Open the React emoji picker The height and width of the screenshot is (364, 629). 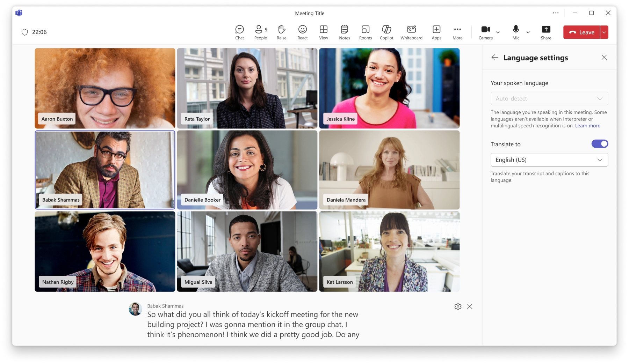[x=302, y=32]
